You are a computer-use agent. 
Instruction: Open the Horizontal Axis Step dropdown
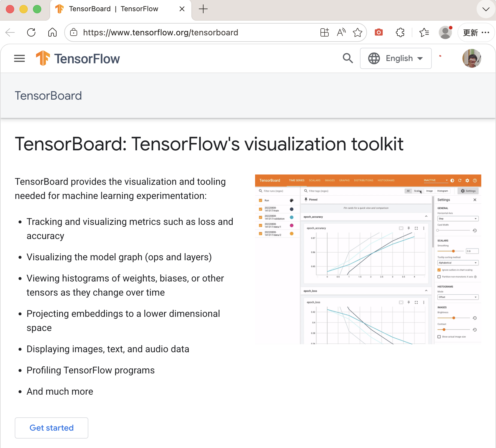click(458, 219)
